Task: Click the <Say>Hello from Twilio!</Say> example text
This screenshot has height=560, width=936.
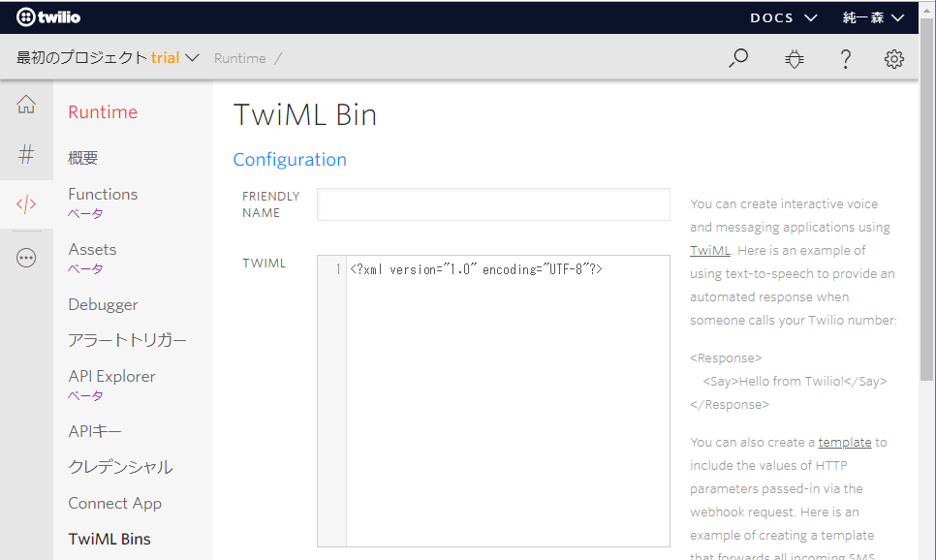Action: (795, 382)
